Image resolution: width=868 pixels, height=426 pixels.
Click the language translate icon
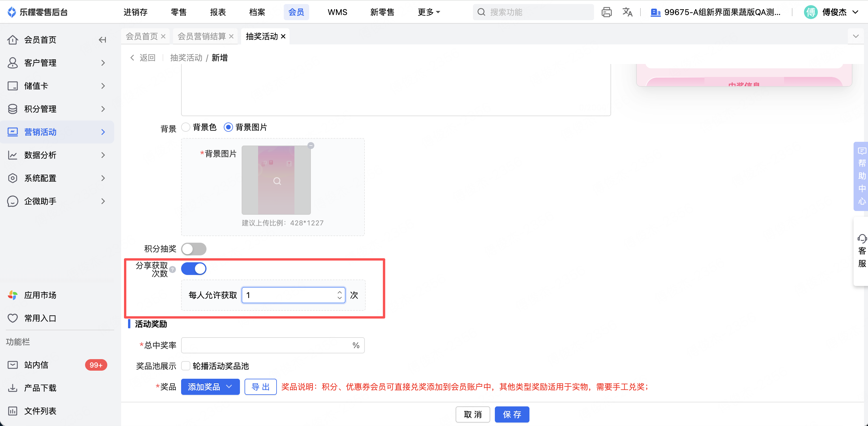tap(627, 12)
